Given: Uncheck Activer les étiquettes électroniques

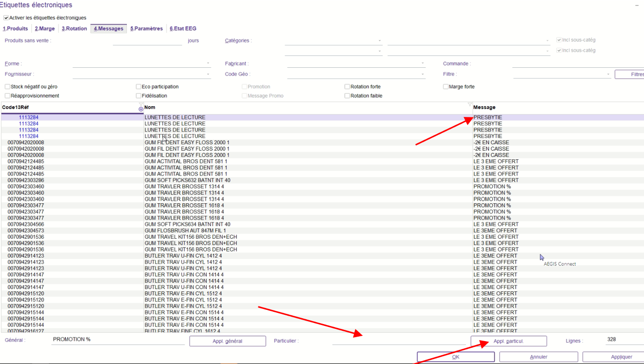Looking at the screenshot, I should point(6,18).
